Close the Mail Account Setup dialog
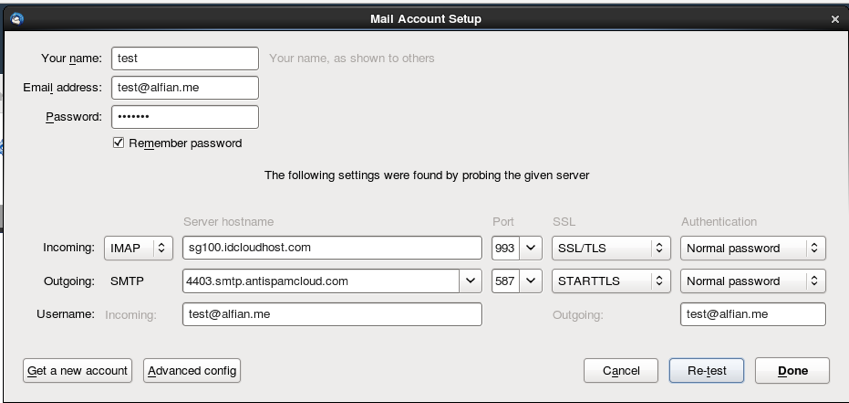This screenshot has height=403, width=849. click(x=835, y=19)
